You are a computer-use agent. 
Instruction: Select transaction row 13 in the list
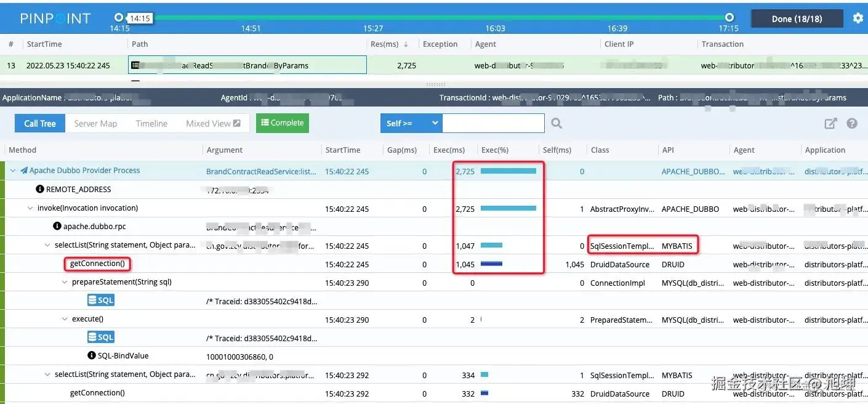[x=434, y=65]
